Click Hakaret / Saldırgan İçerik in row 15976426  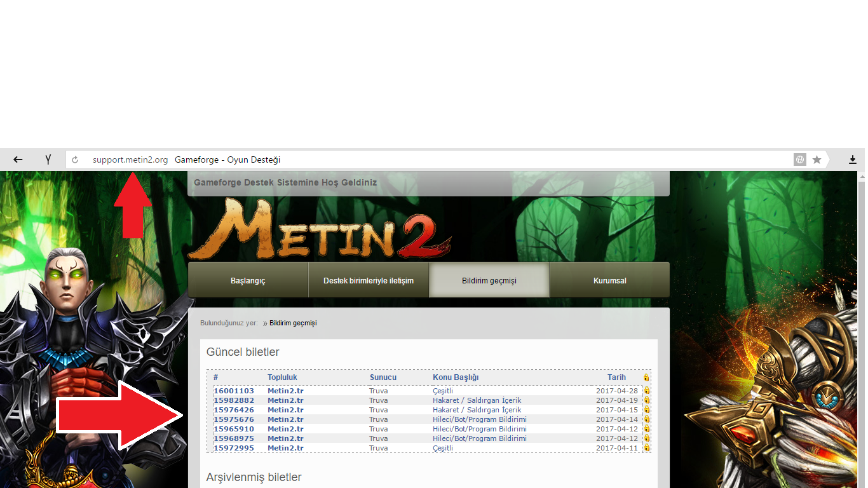tap(477, 410)
